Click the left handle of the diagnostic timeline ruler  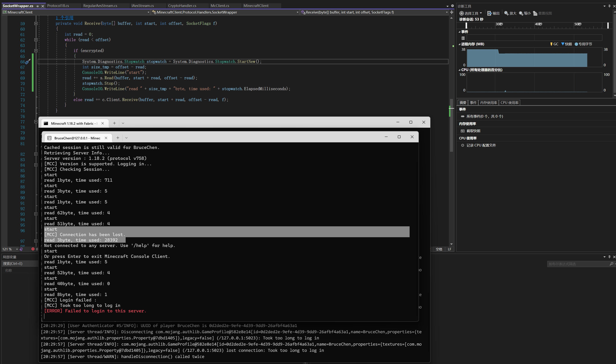click(x=466, y=25)
